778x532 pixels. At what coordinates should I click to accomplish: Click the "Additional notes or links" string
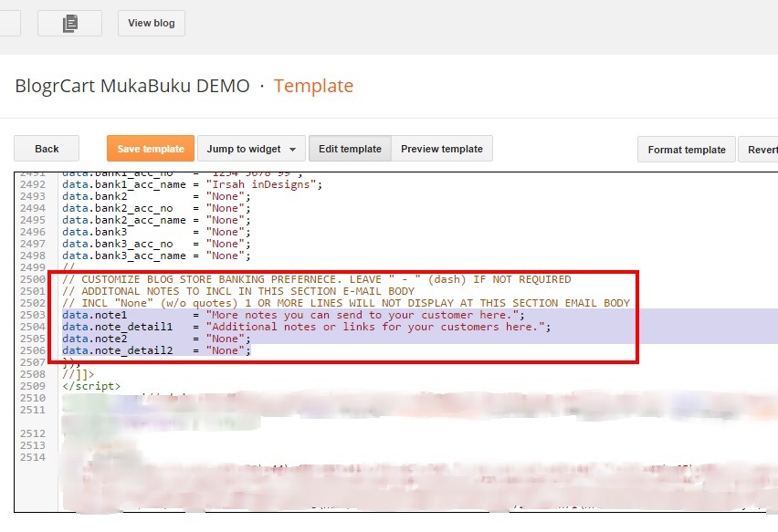375,328
